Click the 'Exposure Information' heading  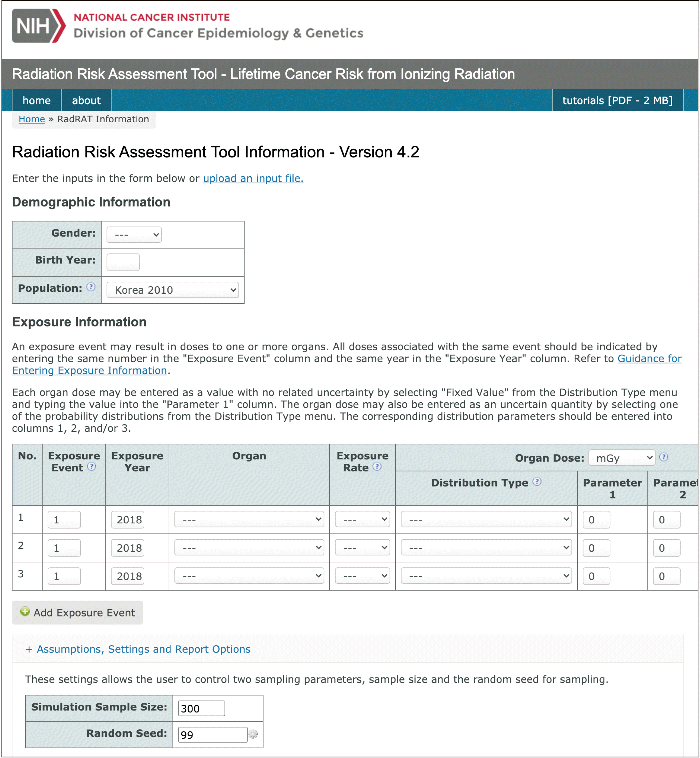coord(79,322)
